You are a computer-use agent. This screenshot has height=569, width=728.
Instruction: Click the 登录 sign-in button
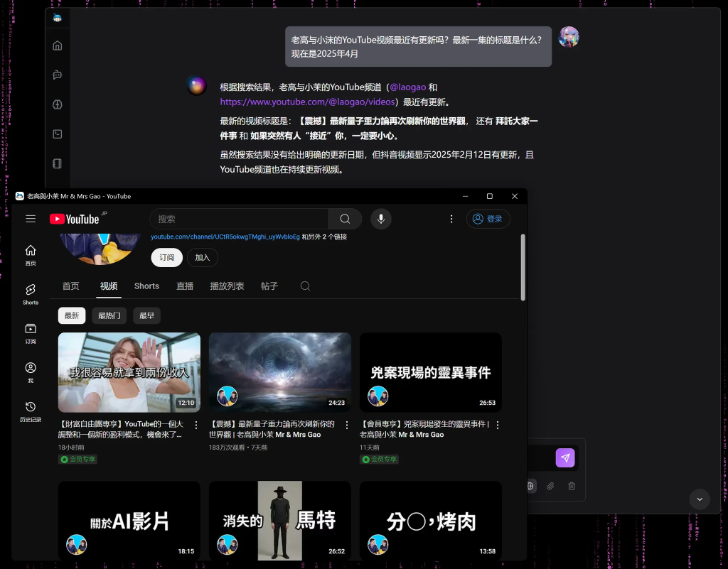tap(488, 219)
